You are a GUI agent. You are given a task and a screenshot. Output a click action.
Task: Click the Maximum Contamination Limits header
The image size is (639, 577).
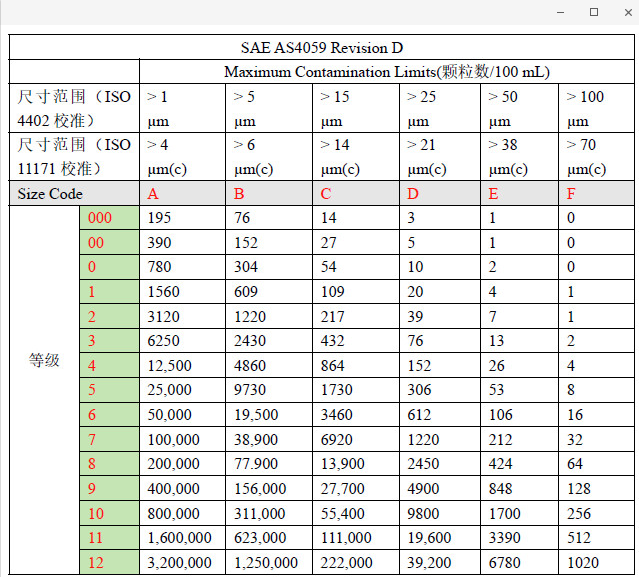tap(387, 72)
